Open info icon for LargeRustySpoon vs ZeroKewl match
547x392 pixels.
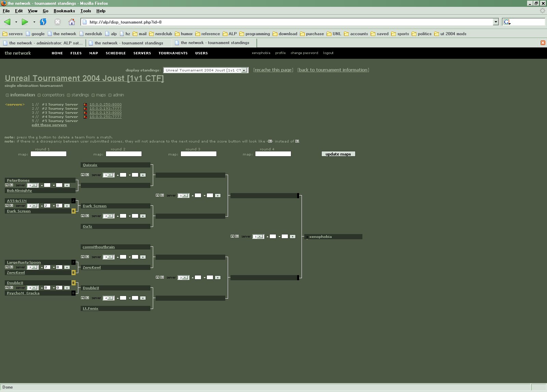[x=7, y=267]
